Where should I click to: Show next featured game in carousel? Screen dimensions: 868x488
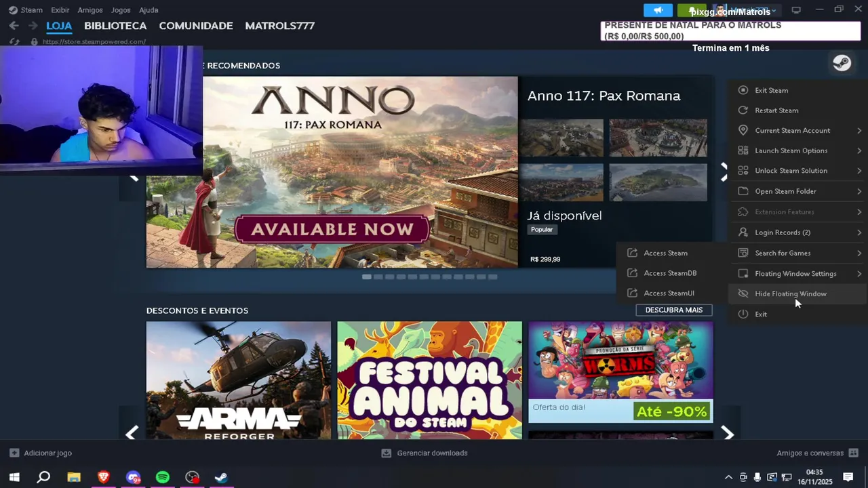(724, 172)
